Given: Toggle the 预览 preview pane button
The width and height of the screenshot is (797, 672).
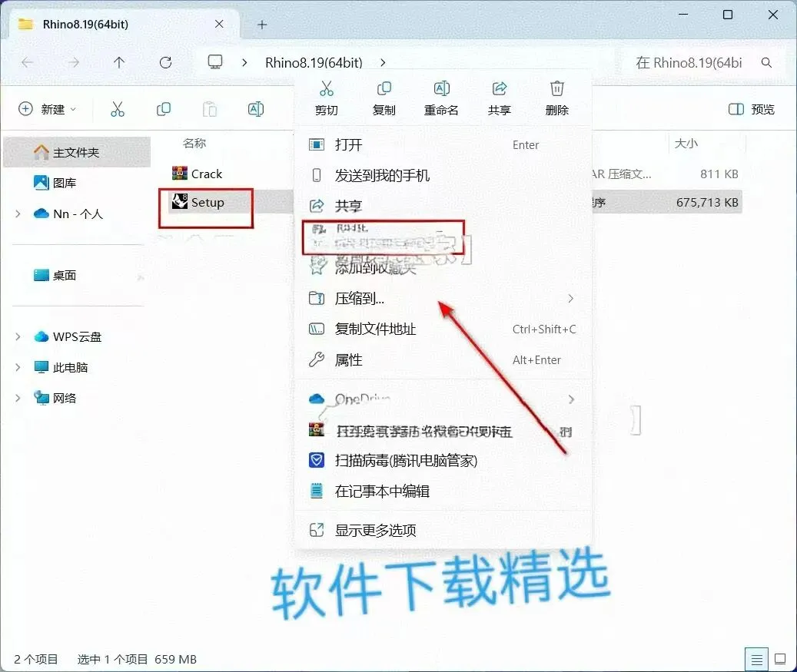Looking at the screenshot, I should coord(752,109).
